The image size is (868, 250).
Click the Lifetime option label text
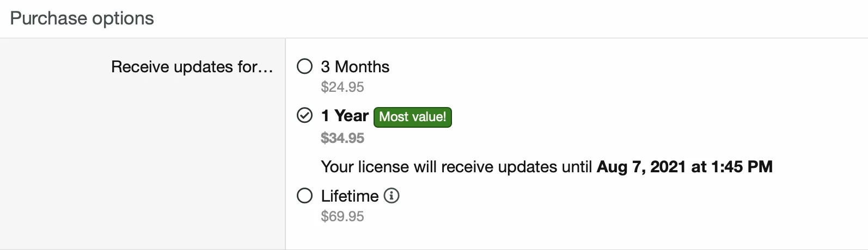click(x=350, y=196)
